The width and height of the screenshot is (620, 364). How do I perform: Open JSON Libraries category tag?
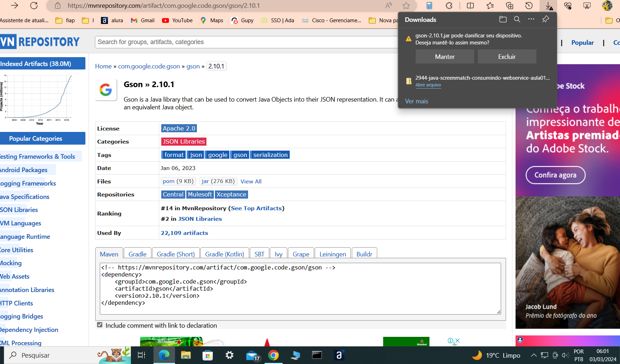[x=183, y=141]
